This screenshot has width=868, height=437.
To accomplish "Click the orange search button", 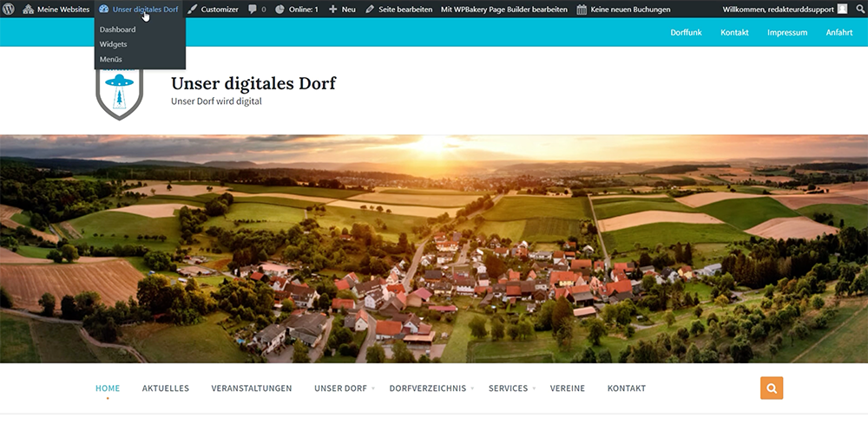I will coord(771,388).
